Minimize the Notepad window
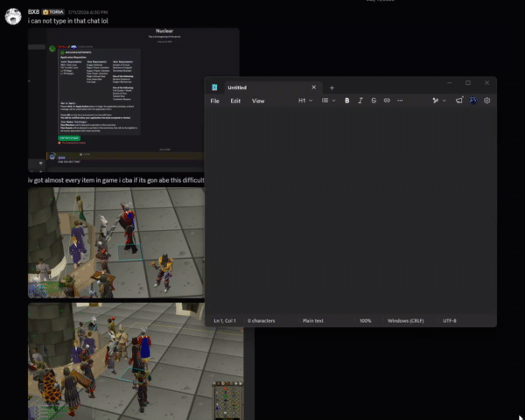Screen dimensions: 525x420 coord(450,83)
